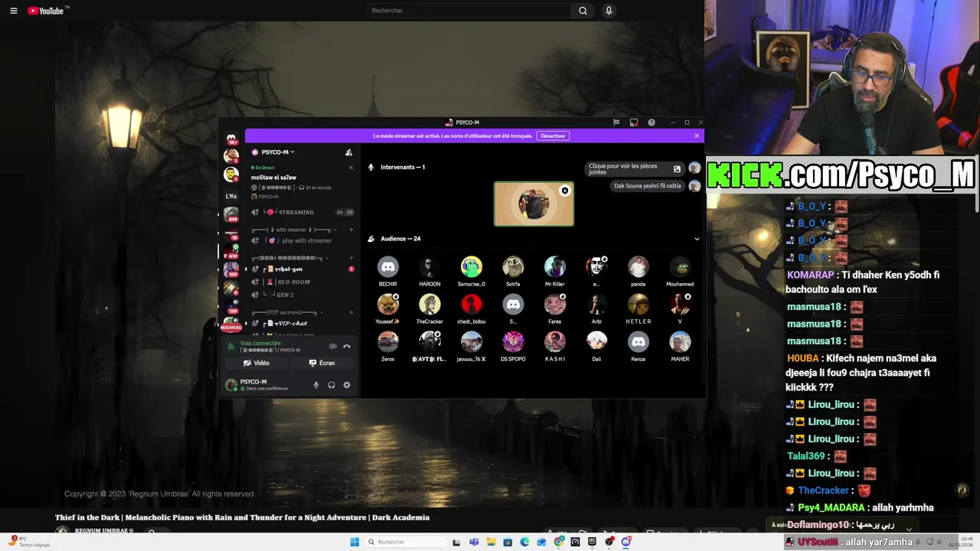Open the 'Dak 5ouna yeshri' chat message

click(648, 186)
